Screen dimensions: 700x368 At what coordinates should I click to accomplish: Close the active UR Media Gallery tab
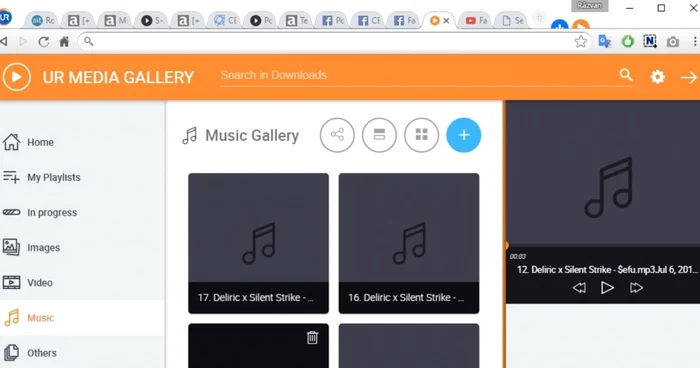click(446, 21)
